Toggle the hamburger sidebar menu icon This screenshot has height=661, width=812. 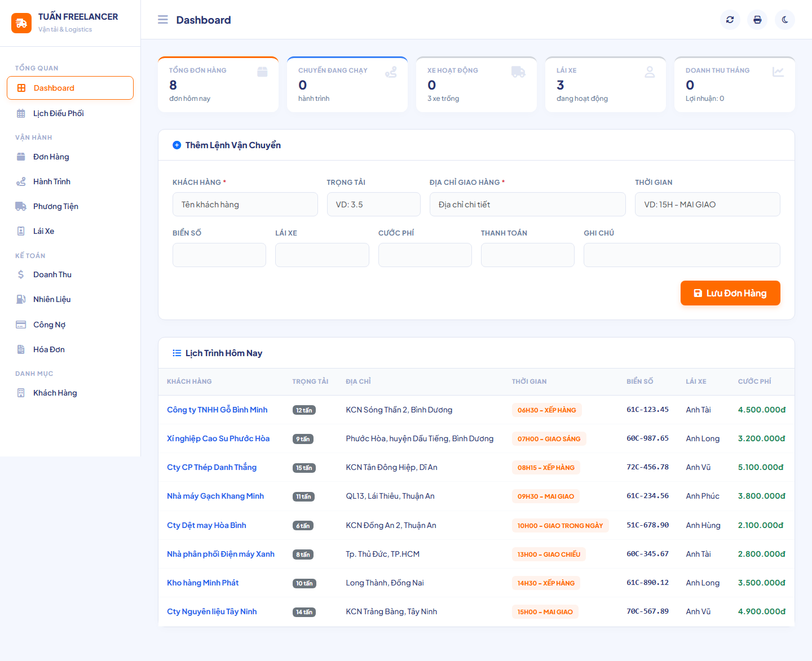pyautogui.click(x=163, y=20)
